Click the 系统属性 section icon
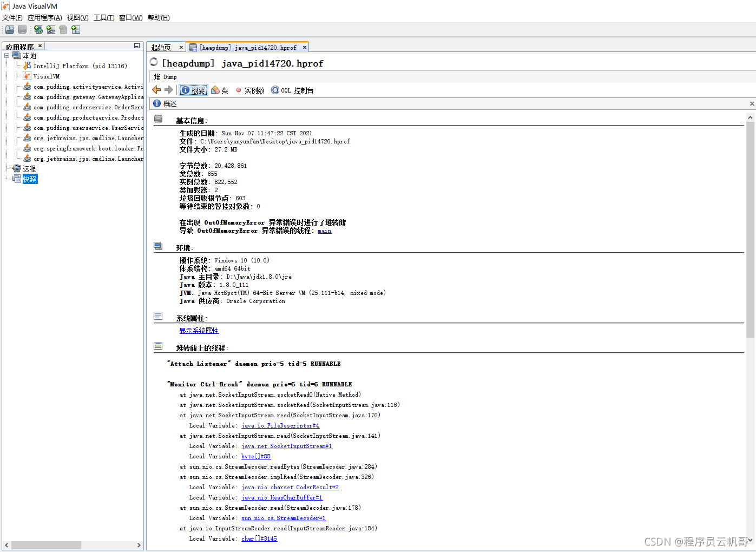The image size is (756, 552). pos(158,316)
